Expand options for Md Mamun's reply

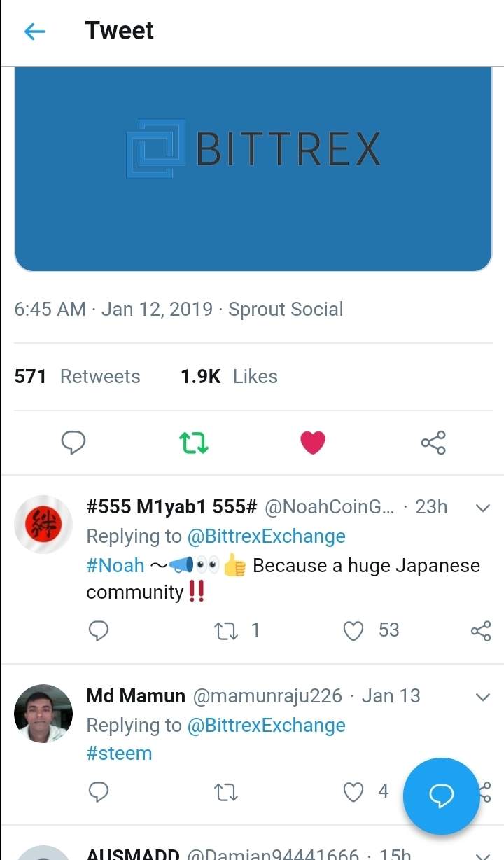pyautogui.click(x=482, y=697)
